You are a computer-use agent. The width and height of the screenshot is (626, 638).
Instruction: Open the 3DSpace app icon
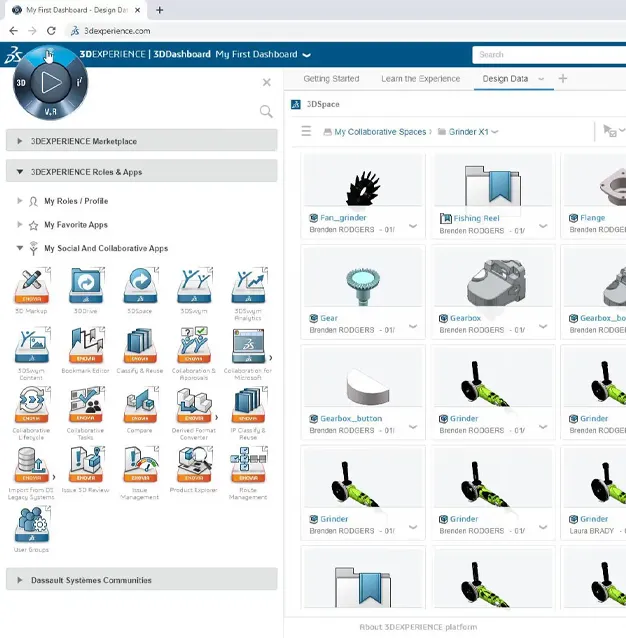(x=140, y=286)
